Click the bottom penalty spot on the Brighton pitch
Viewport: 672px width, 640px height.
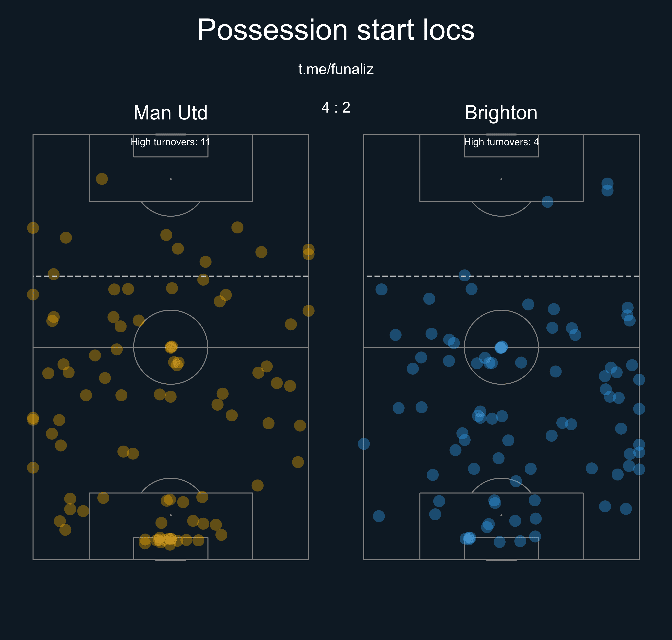point(501,515)
